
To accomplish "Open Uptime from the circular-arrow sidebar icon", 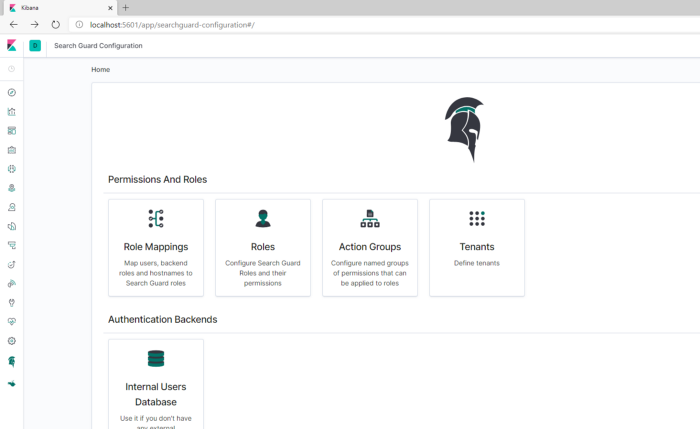I will coord(12,265).
